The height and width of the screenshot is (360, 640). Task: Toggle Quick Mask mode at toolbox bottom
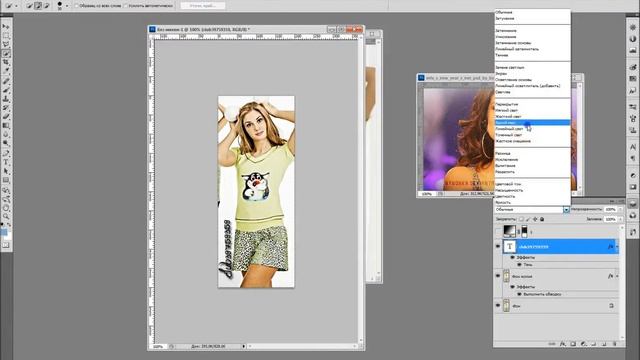coord(6,245)
